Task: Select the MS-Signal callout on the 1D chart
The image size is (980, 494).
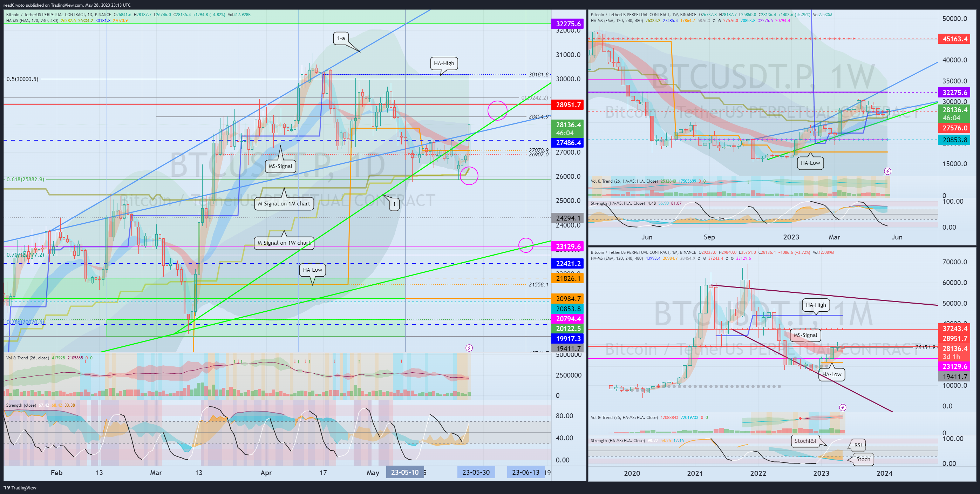Action: click(x=280, y=166)
